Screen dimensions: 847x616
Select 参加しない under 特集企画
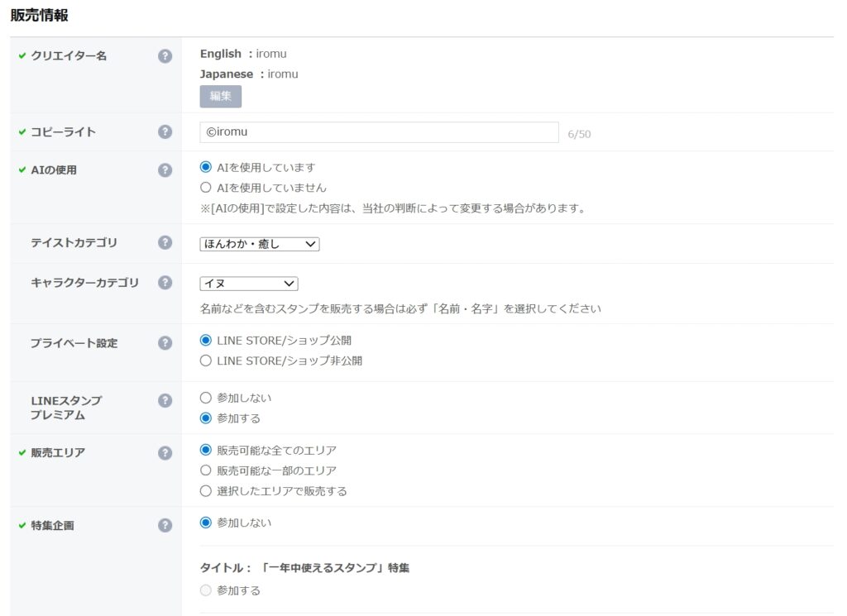point(206,523)
